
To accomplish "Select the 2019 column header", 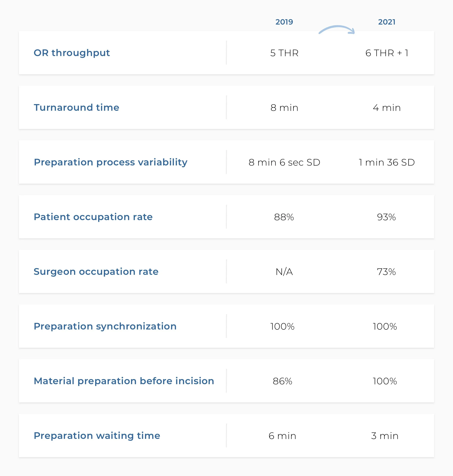I will point(284,22).
